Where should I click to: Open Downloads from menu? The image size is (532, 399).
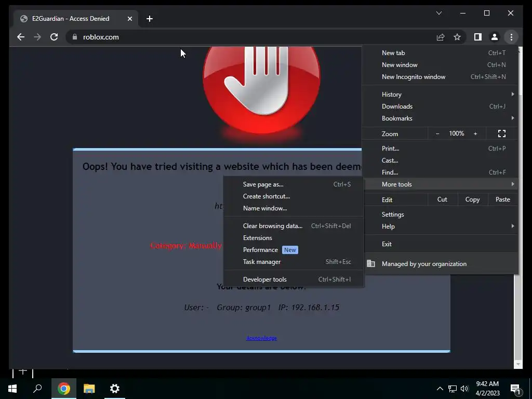(x=440, y=106)
